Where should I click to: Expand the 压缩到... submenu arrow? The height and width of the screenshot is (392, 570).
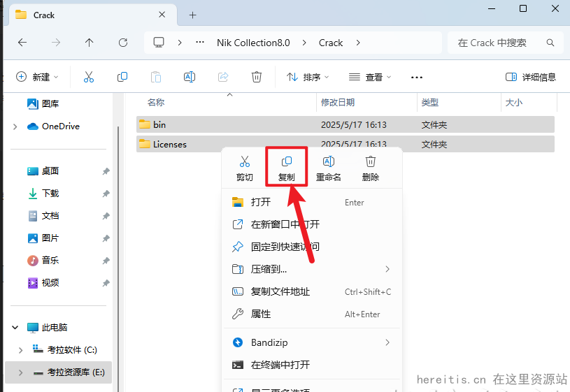(x=387, y=269)
